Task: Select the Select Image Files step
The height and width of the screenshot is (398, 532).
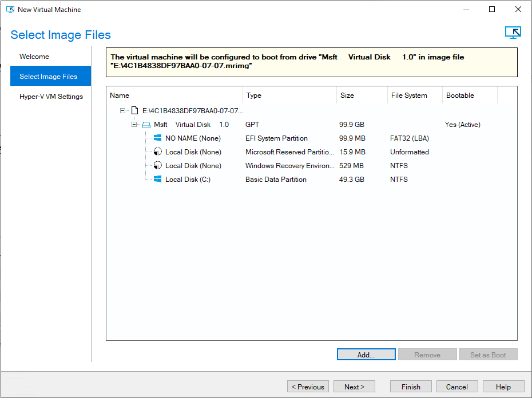Action: 48,77
